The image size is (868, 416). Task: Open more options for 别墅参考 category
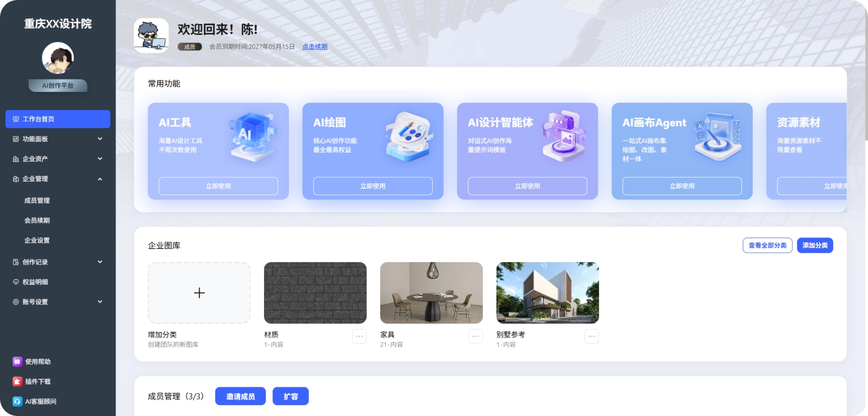(x=592, y=336)
